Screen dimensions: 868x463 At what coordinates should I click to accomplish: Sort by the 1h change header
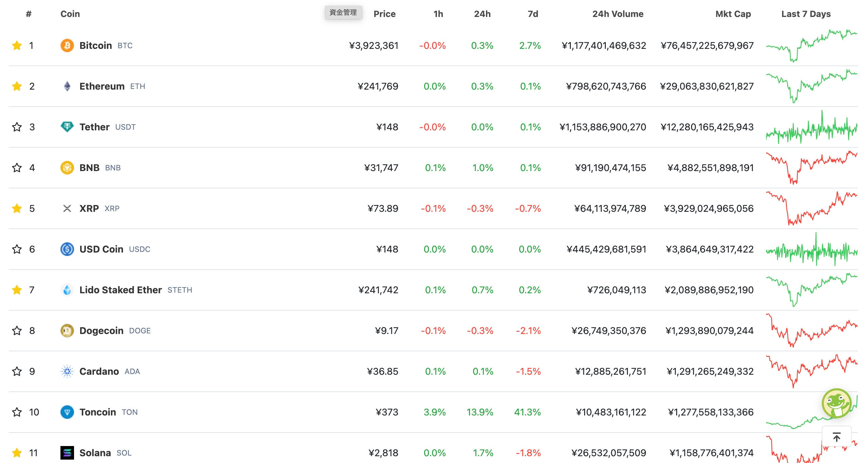(438, 14)
